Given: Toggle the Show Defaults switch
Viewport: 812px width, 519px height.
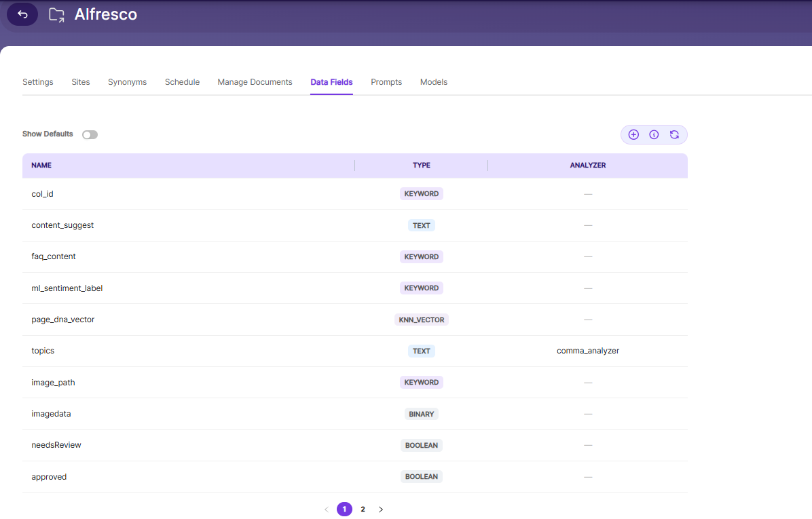Looking at the screenshot, I should point(90,134).
